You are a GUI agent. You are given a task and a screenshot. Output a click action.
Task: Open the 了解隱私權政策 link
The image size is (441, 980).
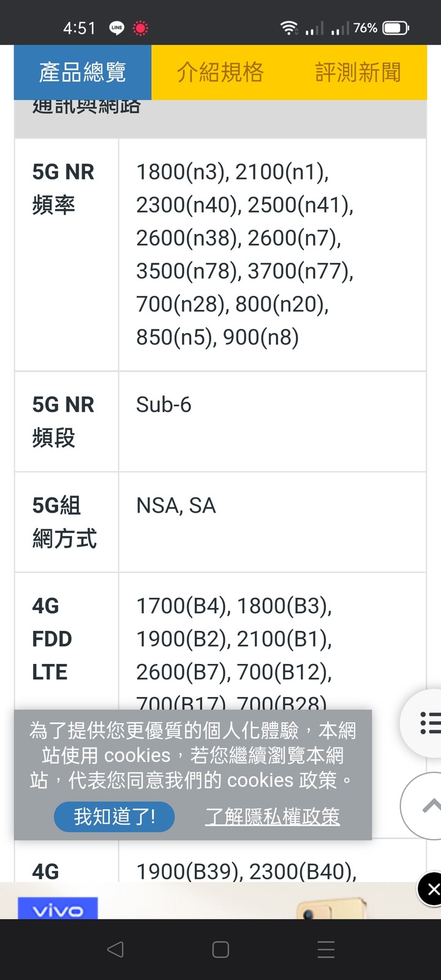tap(273, 816)
